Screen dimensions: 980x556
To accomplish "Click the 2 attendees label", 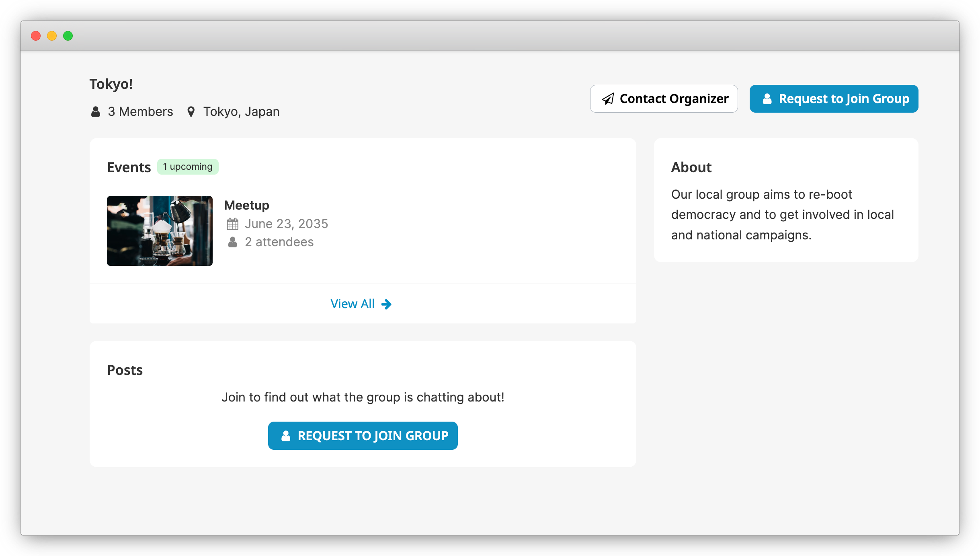I will click(279, 241).
